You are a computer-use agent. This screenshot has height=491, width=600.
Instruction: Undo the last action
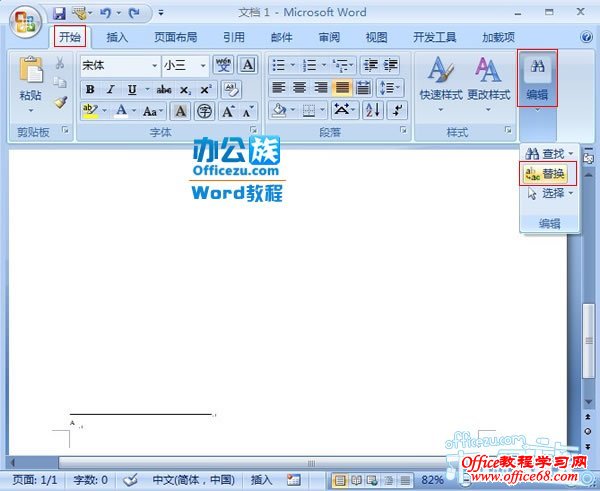tap(105, 14)
